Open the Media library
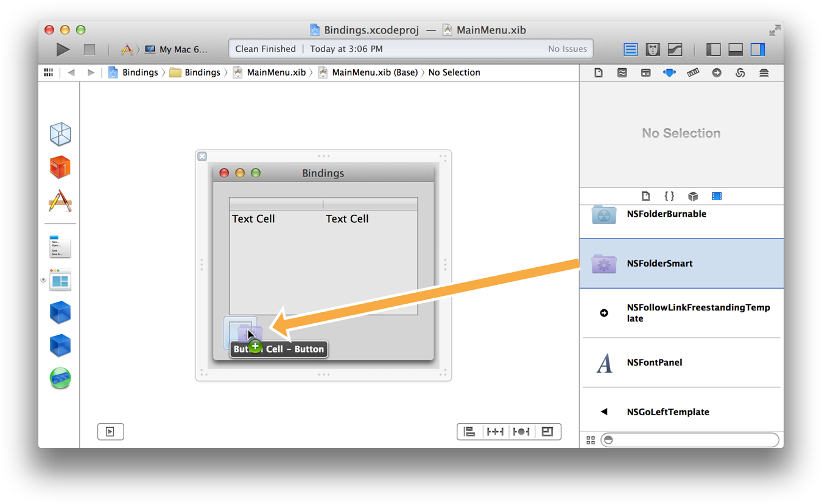 click(x=717, y=196)
